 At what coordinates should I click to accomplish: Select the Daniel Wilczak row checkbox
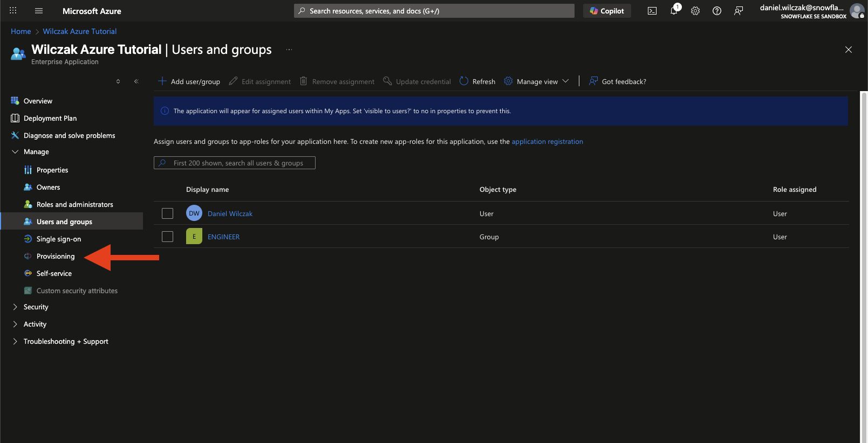(x=168, y=213)
